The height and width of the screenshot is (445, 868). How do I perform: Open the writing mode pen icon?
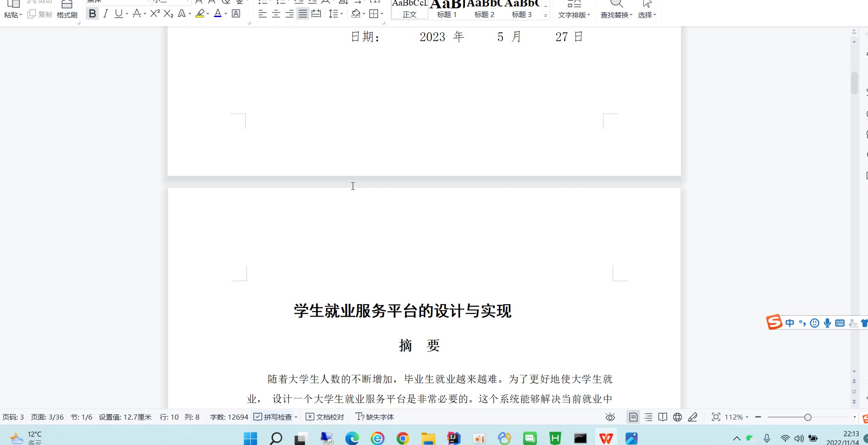tap(693, 417)
